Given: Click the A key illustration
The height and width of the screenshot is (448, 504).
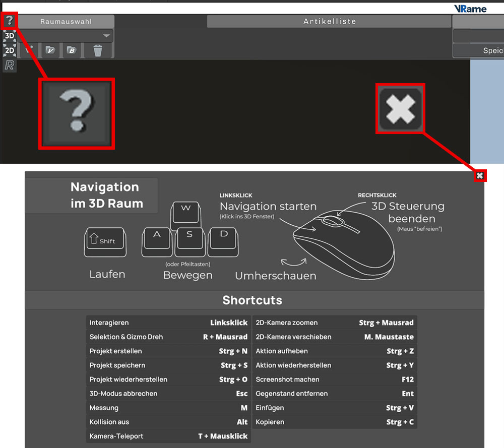Looking at the screenshot, I should [x=157, y=242].
